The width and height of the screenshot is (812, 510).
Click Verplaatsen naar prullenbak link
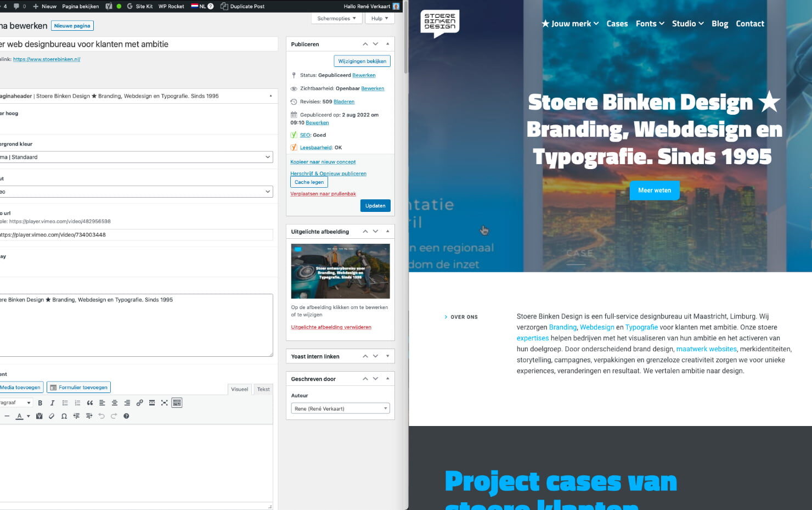coord(323,194)
